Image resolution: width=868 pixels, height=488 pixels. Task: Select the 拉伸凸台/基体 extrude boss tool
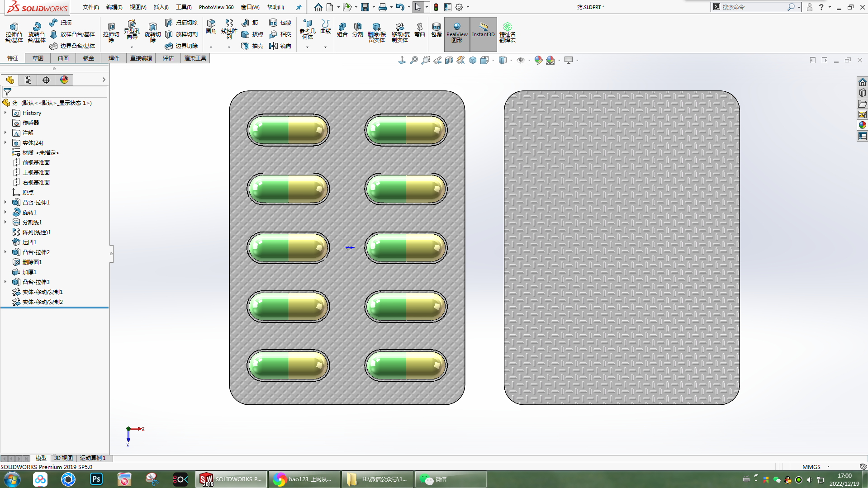pos(14,33)
